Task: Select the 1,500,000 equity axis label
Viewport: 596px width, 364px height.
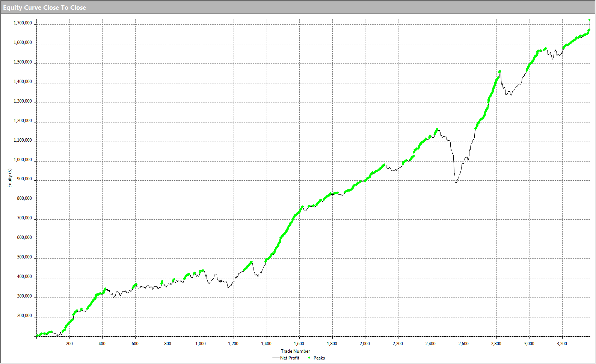Action: click(23, 62)
